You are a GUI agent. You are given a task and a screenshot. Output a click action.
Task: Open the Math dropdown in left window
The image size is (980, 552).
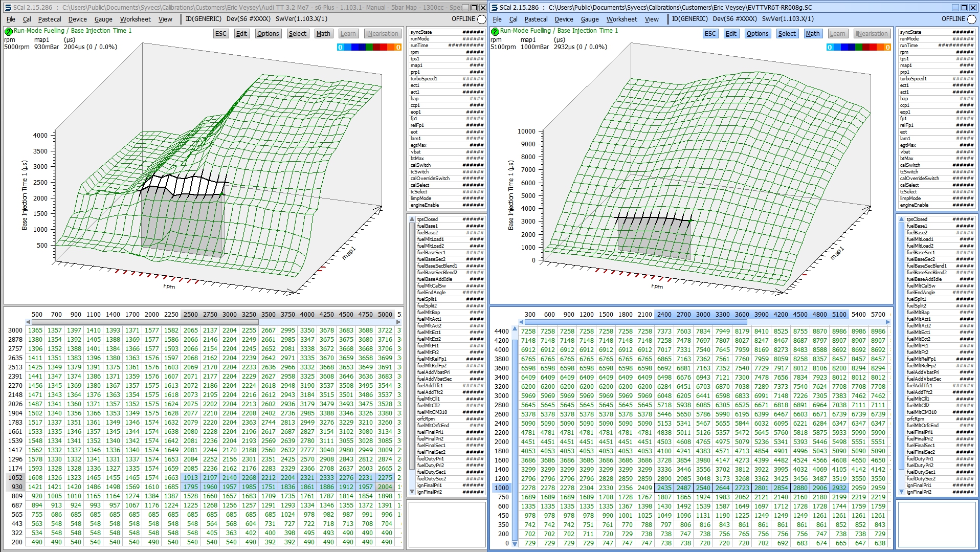click(323, 34)
